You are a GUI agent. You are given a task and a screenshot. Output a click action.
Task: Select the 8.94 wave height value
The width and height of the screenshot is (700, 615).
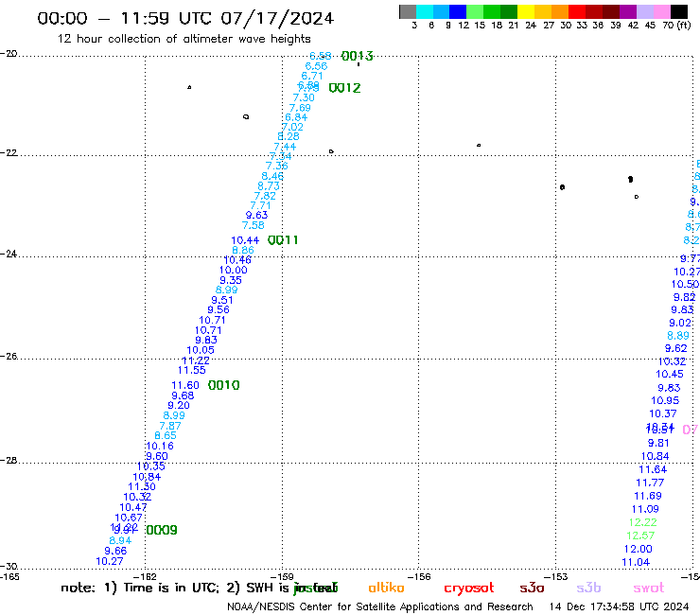120,541
